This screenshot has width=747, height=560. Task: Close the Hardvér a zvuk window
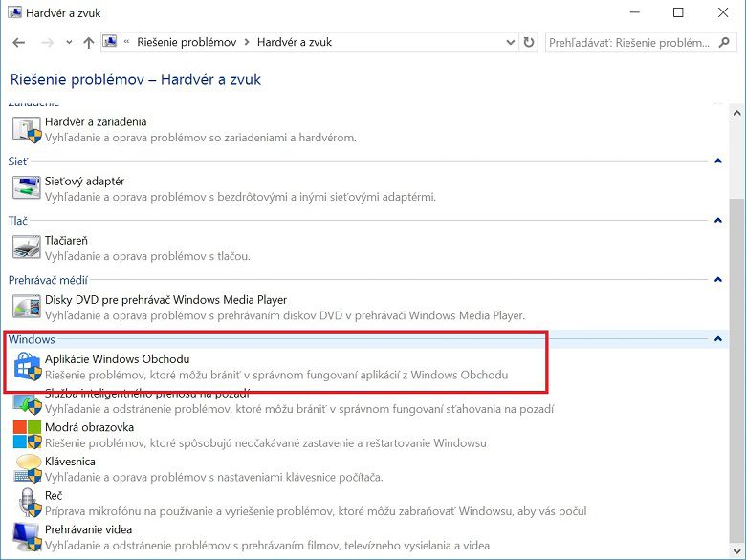[x=723, y=12]
